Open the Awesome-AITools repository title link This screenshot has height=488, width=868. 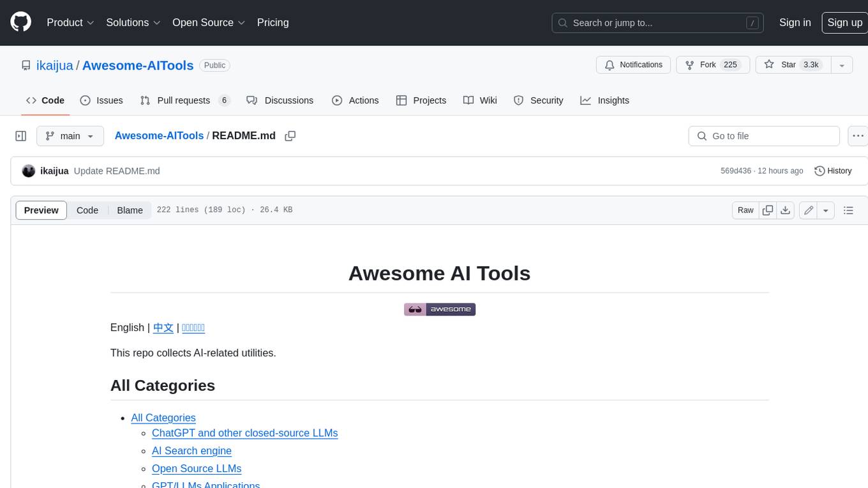138,65
